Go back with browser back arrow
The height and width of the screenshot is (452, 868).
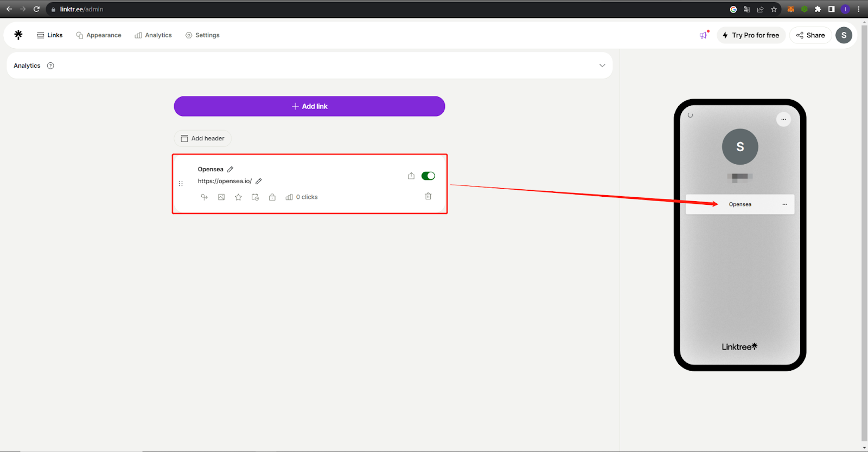point(9,9)
